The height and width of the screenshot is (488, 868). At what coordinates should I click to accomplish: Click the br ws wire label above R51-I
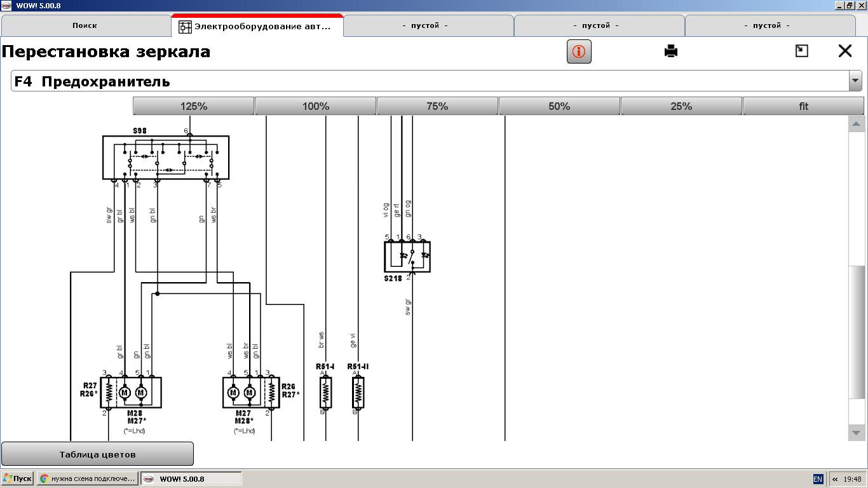[321, 340]
